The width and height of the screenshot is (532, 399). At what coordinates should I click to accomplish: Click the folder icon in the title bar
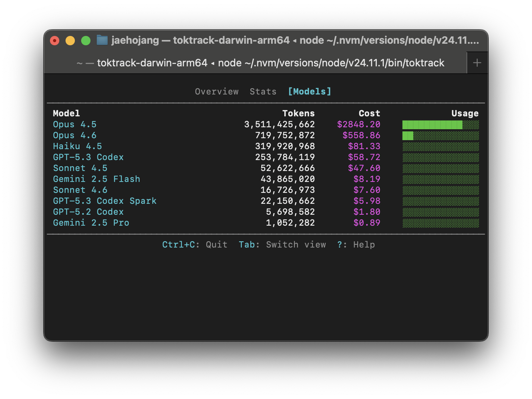(101, 40)
